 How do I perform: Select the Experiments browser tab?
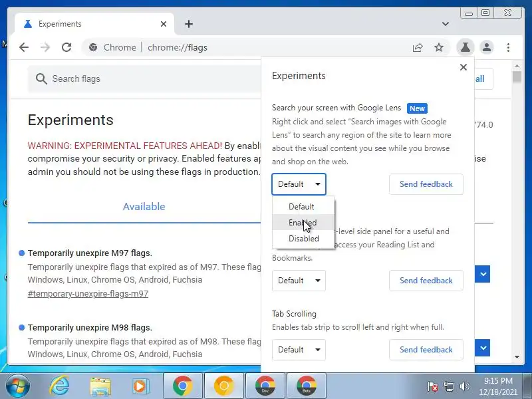94,24
